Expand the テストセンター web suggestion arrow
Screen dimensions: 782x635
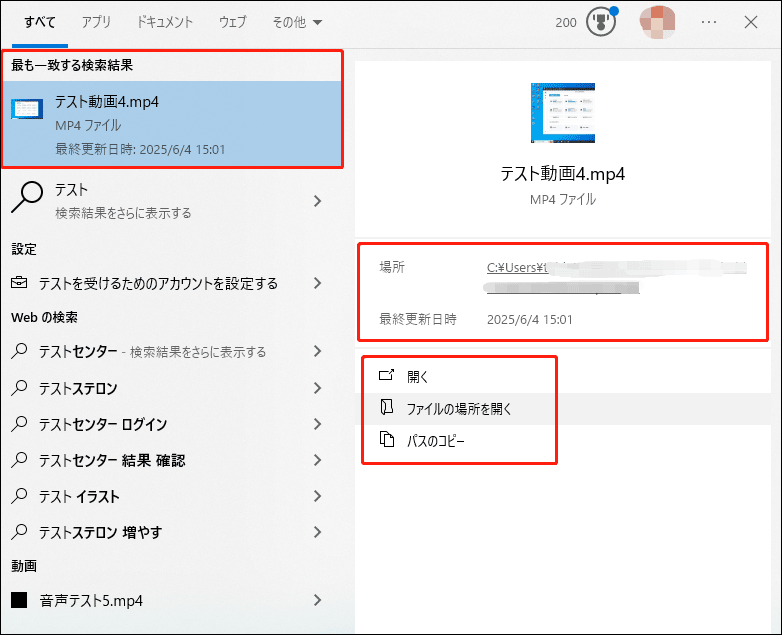(317, 351)
